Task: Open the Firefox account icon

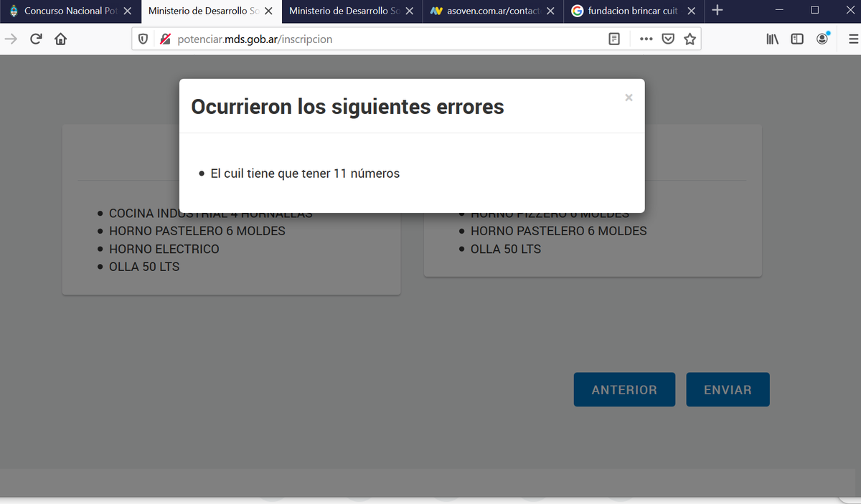Action: (x=823, y=39)
